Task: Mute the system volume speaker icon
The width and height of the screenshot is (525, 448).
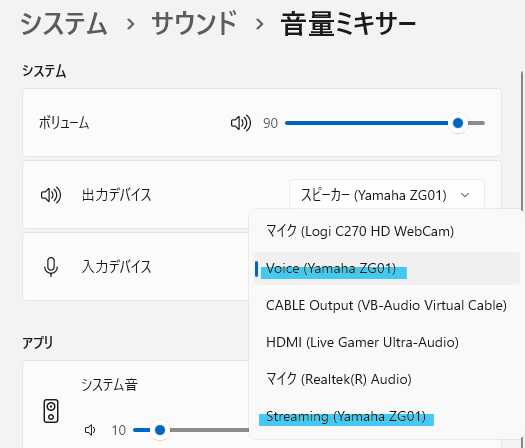Action: (241, 123)
